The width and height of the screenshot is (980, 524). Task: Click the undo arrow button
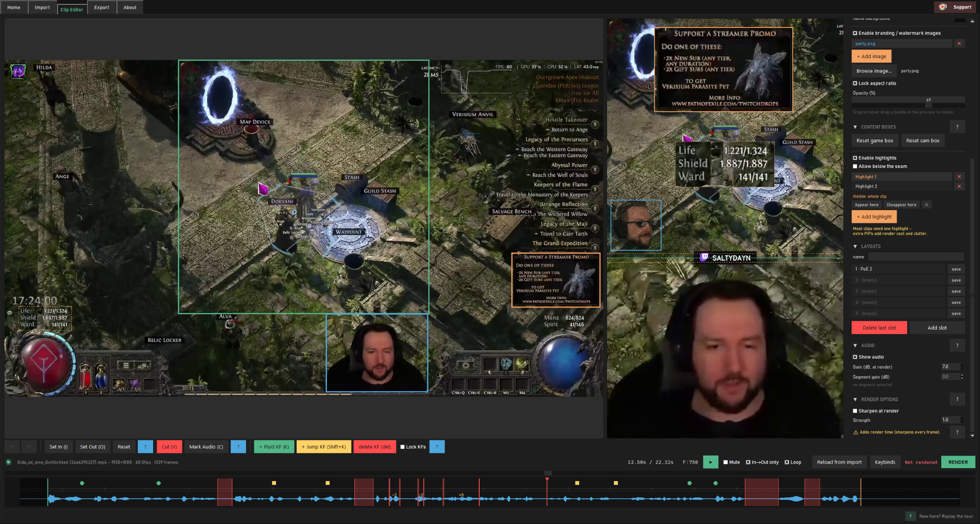[12, 447]
